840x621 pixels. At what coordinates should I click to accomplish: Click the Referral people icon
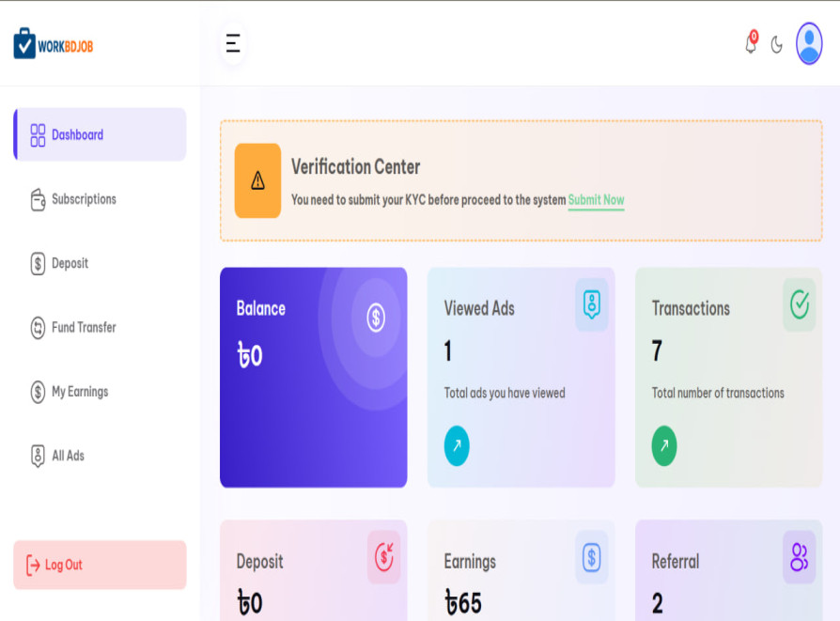coord(799,557)
